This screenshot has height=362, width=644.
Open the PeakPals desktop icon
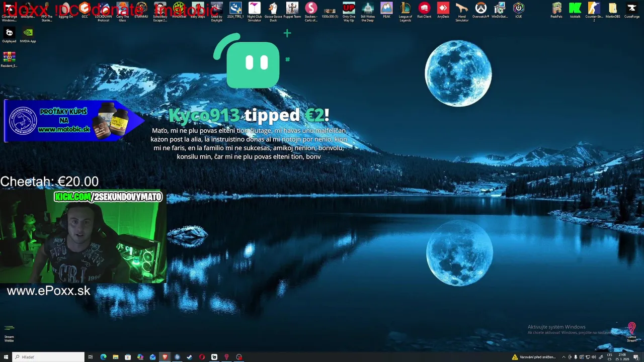pos(556,11)
